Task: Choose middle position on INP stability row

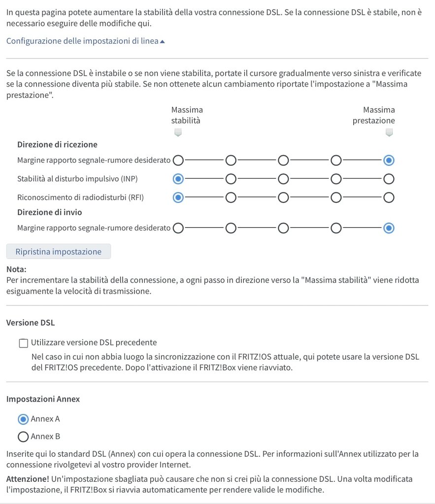Action: click(x=283, y=178)
